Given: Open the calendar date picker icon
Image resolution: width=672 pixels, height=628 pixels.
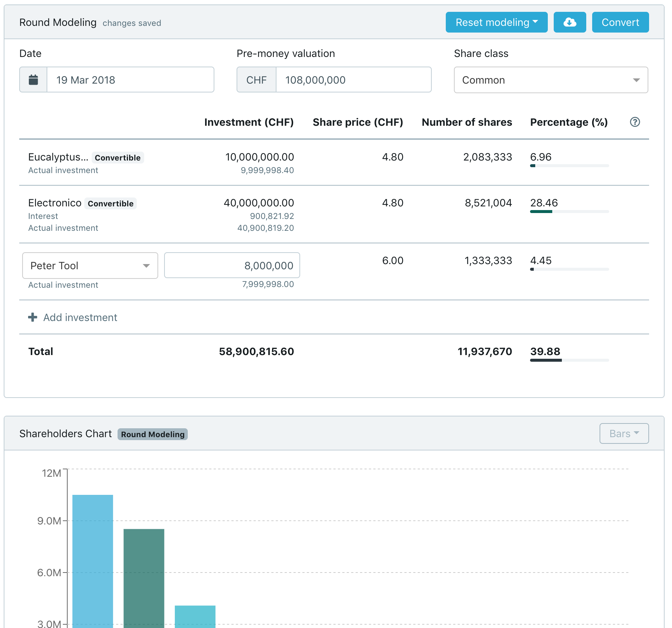Looking at the screenshot, I should click(33, 80).
